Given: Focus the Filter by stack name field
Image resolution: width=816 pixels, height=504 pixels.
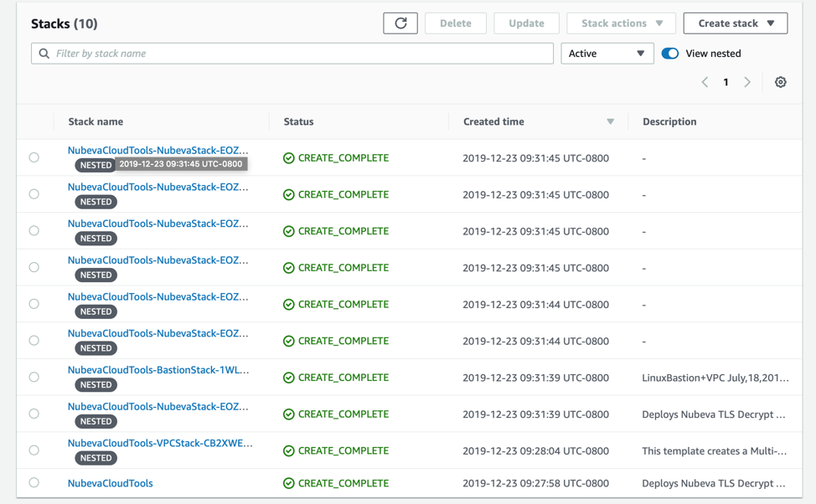Looking at the screenshot, I should coord(292,54).
